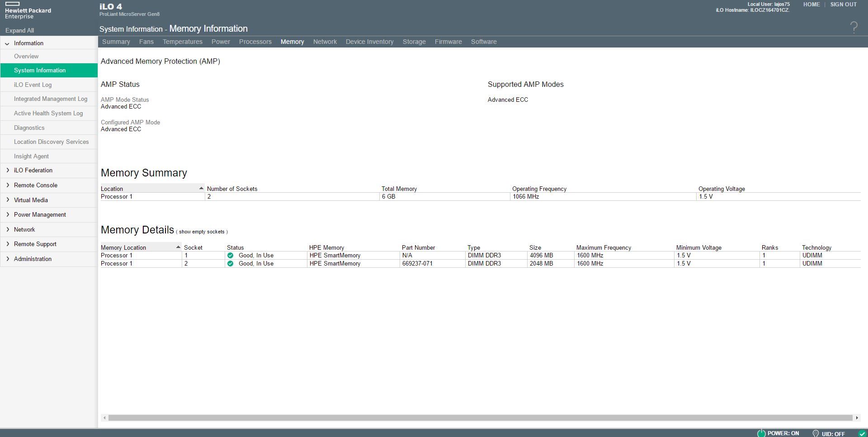Click the HOME link
The width and height of the screenshot is (868, 437).
point(811,5)
